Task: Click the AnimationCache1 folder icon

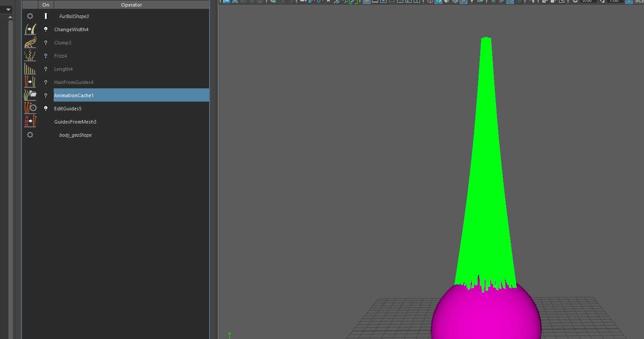Action: (30, 95)
